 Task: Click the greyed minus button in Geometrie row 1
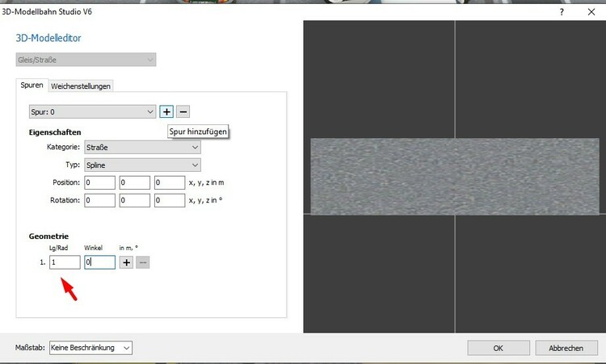[142, 262]
